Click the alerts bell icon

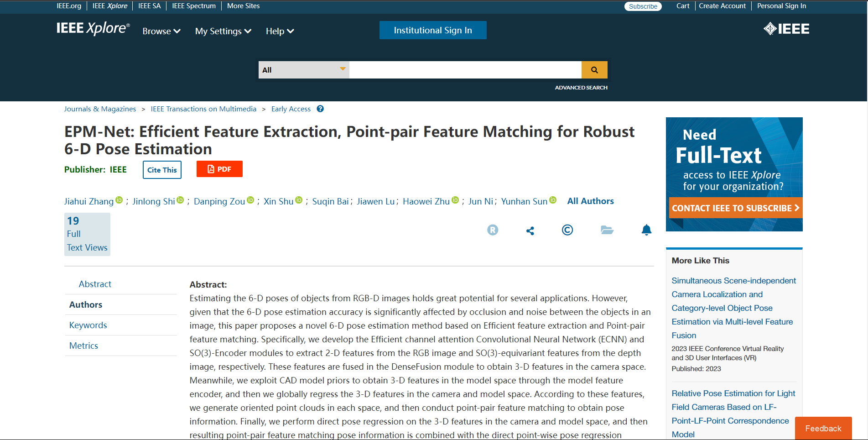(x=646, y=230)
